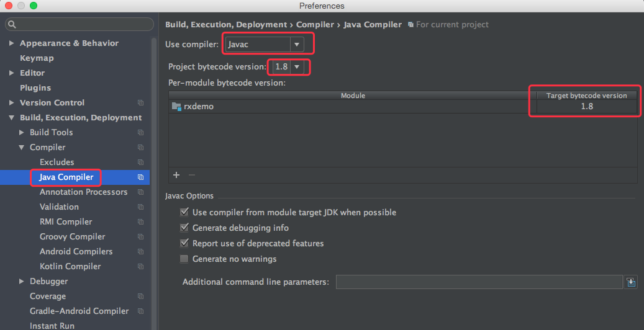The image size is (644, 330).
Task: Enable 'Generate no warnings' checkbox
Action: (x=184, y=259)
